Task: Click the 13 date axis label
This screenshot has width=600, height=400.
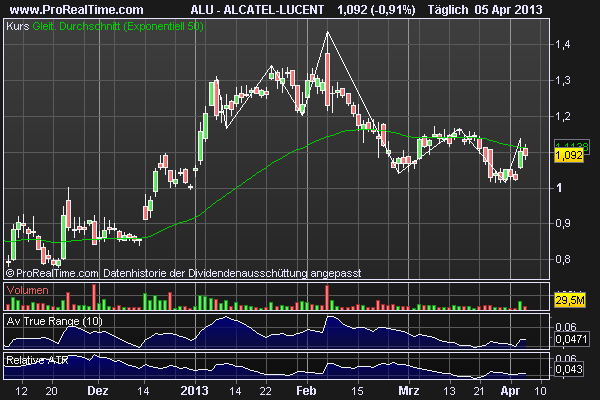Action: (449, 391)
